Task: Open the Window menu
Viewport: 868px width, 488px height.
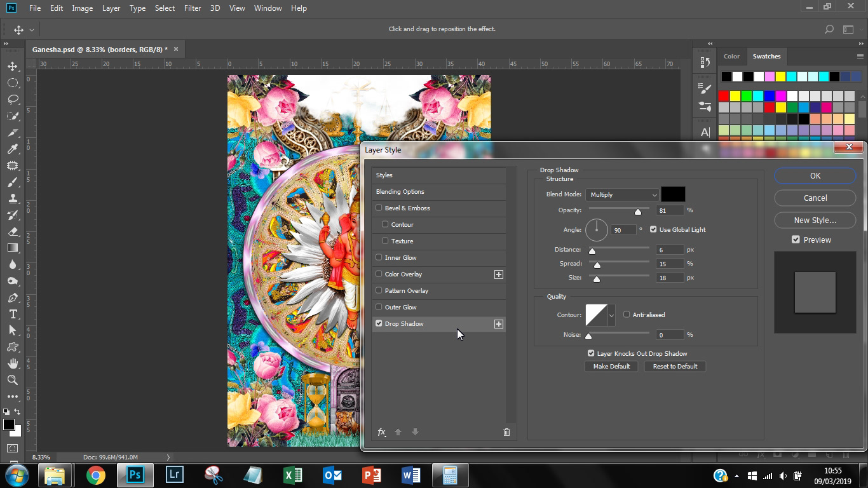Action: [268, 8]
